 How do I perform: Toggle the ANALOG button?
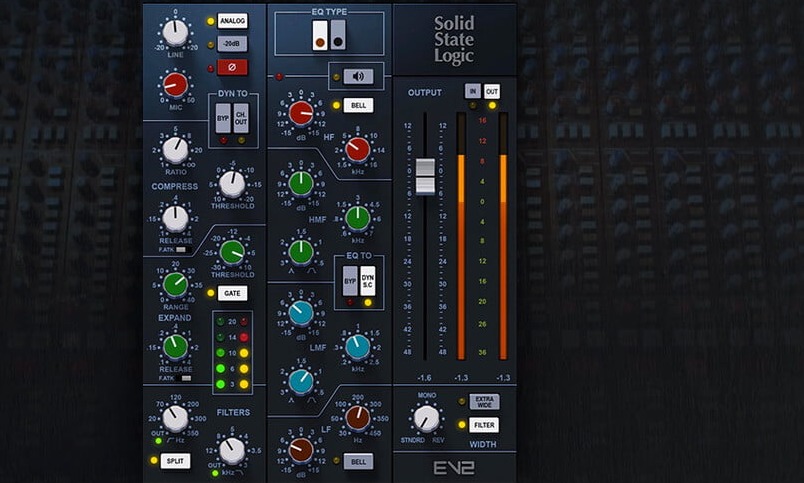coord(232,21)
